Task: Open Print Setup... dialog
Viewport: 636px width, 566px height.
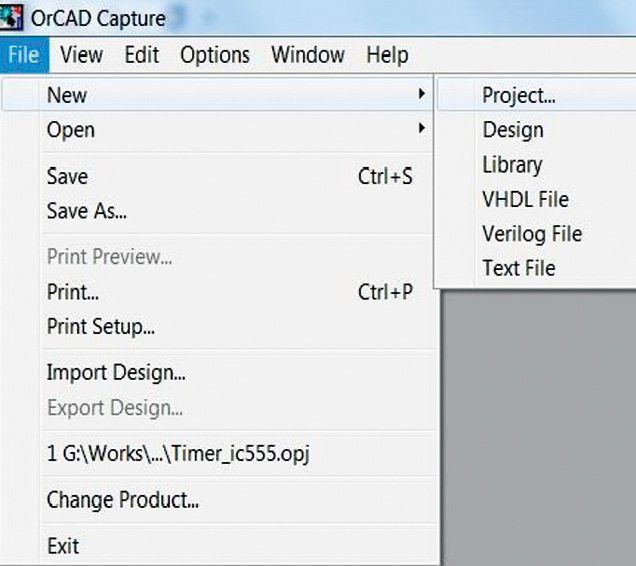Action: pyautogui.click(x=100, y=327)
